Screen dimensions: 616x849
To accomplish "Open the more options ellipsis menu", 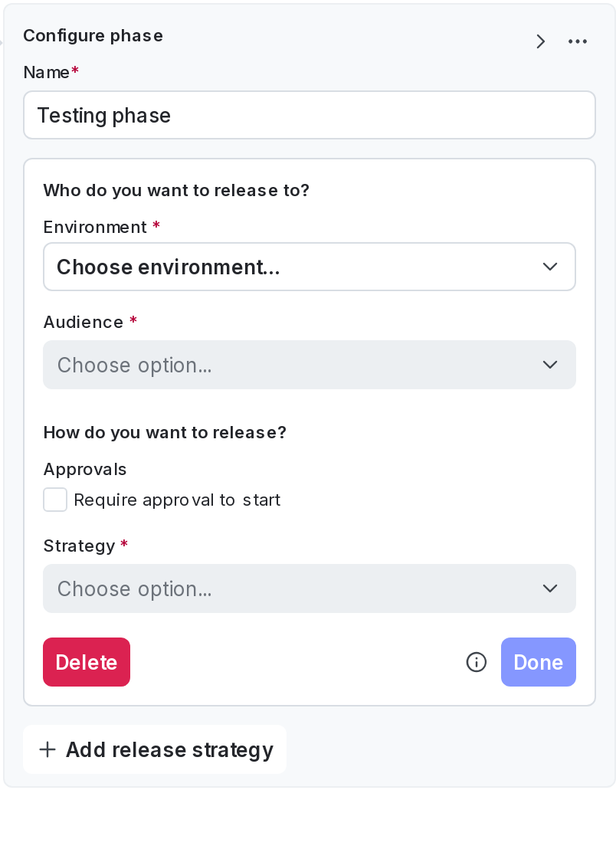I will pyautogui.click(x=578, y=41).
